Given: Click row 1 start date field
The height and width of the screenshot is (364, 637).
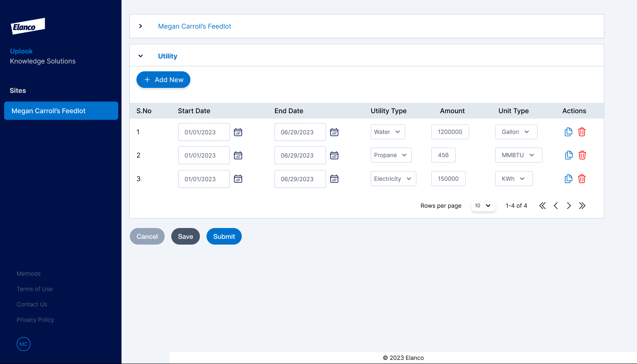Looking at the screenshot, I should 204,132.
